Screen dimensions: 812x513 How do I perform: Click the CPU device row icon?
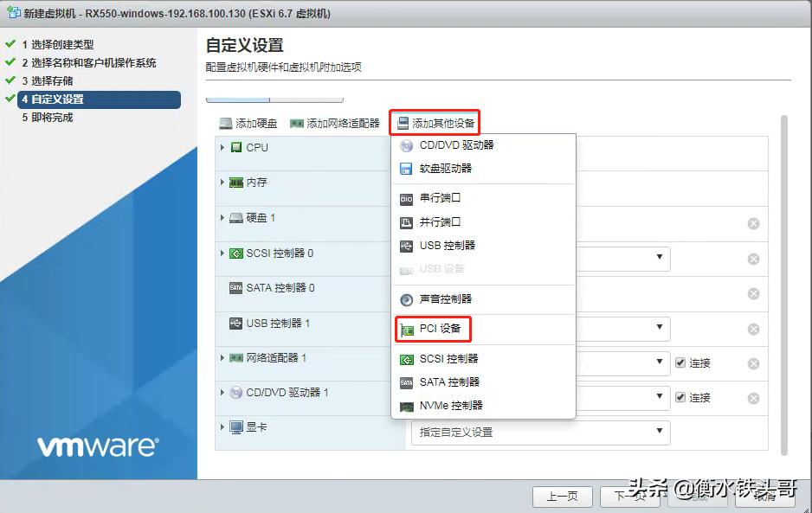tap(236, 147)
